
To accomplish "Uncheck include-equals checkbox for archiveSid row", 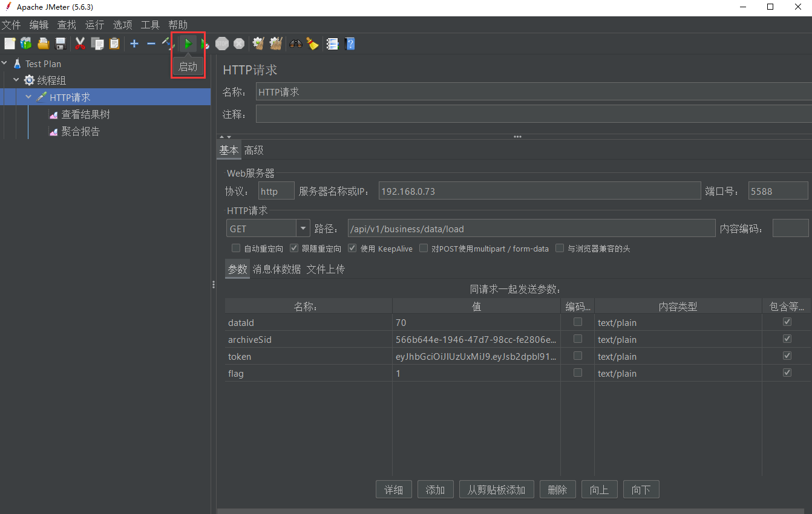I will 787,339.
